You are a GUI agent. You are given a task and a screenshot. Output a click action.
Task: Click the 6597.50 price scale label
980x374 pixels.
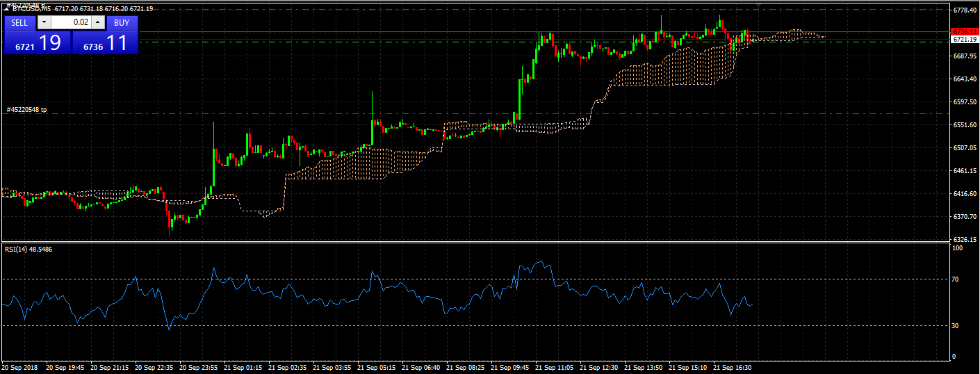click(965, 102)
